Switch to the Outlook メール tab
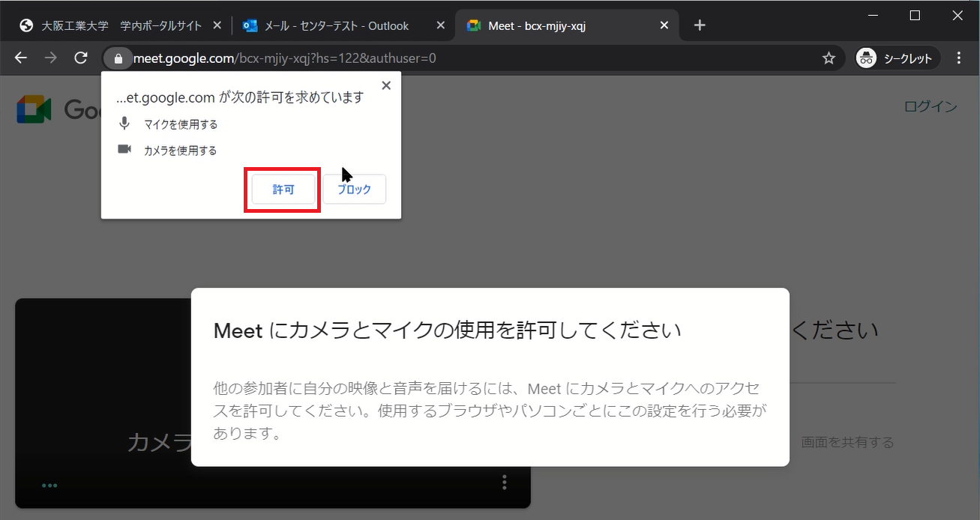 point(336,25)
